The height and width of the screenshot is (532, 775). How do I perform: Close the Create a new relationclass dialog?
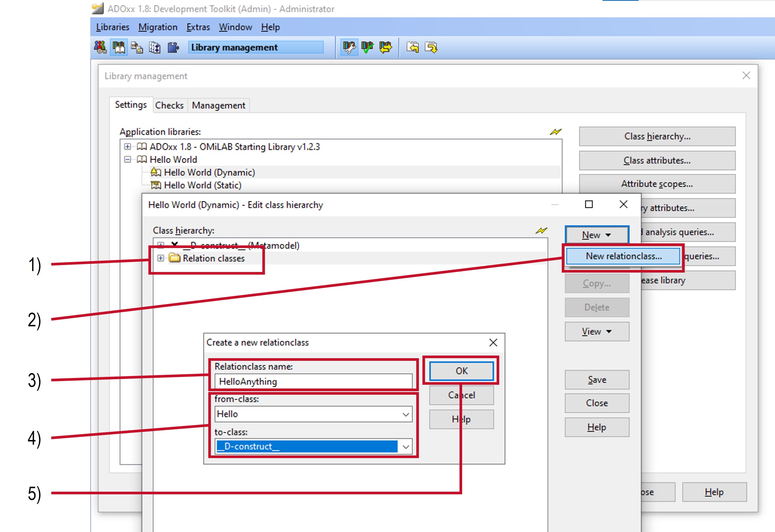(493, 343)
